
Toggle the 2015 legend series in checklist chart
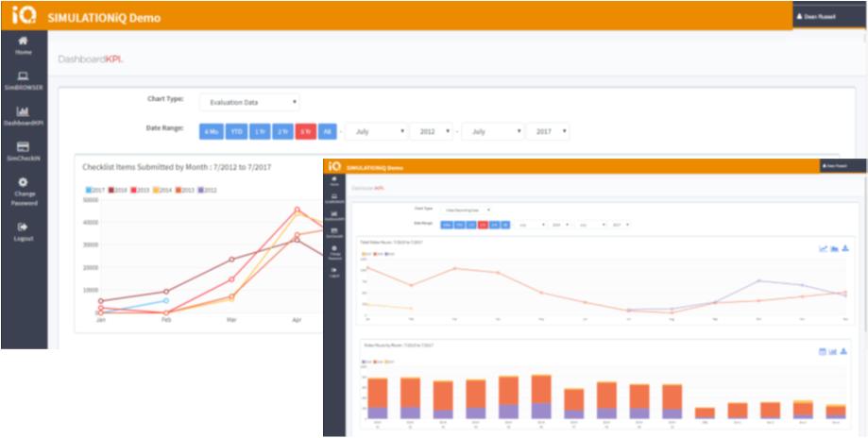140,191
